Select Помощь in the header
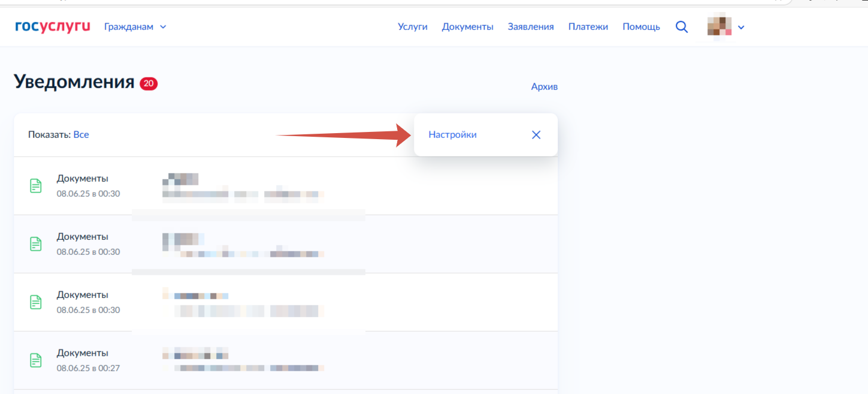868x394 pixels. pos(641,27)
